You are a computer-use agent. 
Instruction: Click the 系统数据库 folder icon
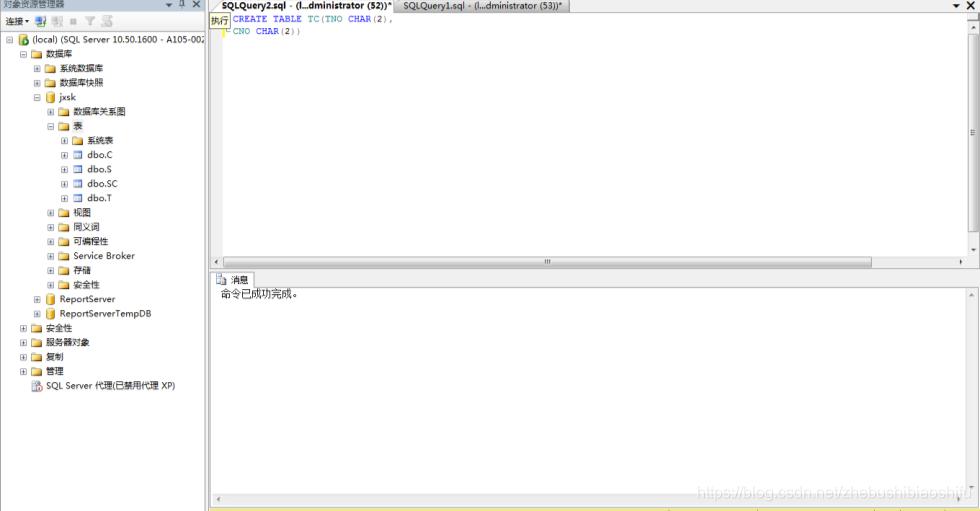coord(50,69)
